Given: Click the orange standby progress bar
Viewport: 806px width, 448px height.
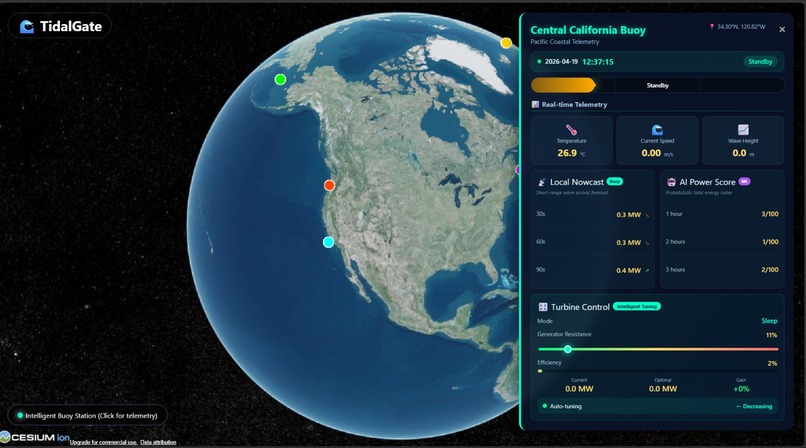Looking at the screenshot, I should pyautogui.click(x=563, y=85).
